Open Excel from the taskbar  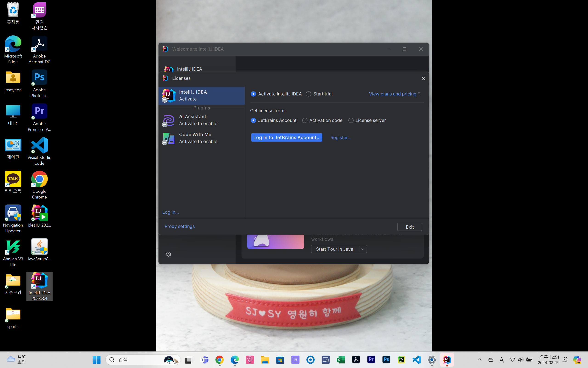341,360
